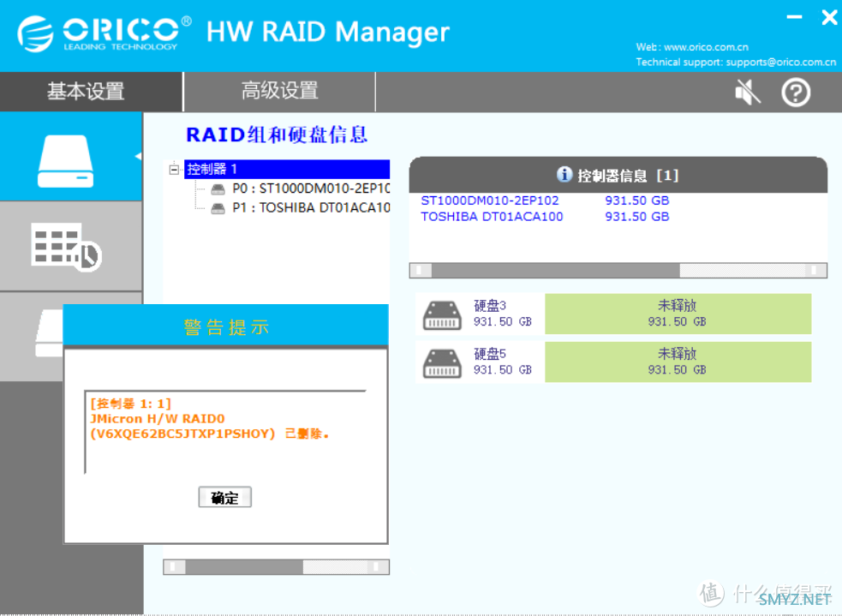Select the P0 disk icon in tree
842x616 pixels.
218,188
